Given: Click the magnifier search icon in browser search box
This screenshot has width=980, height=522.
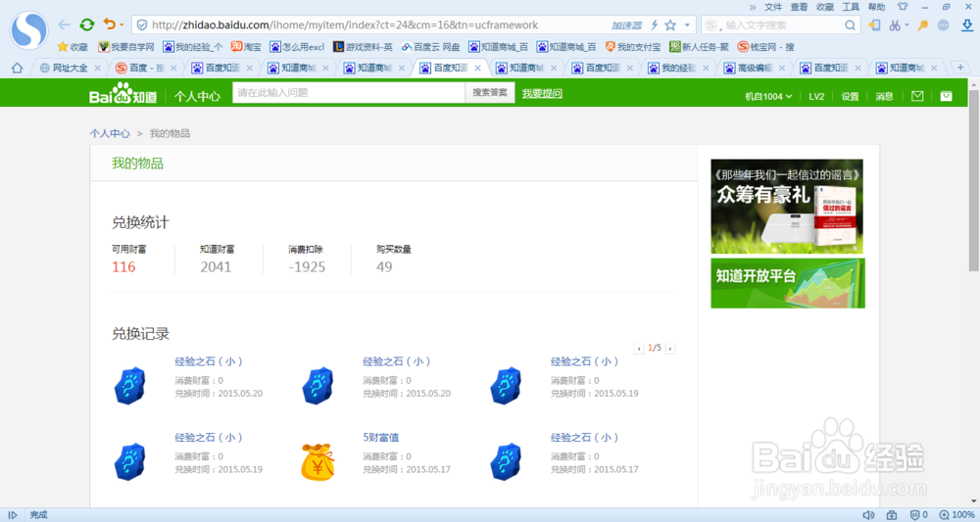Looking at the screenshot, I should coord(850,25).
